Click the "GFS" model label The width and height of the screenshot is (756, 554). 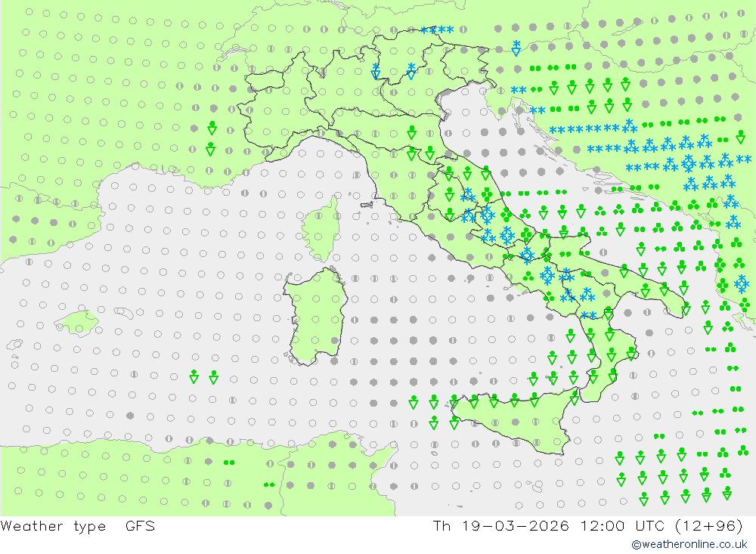(x=141, y=525)
